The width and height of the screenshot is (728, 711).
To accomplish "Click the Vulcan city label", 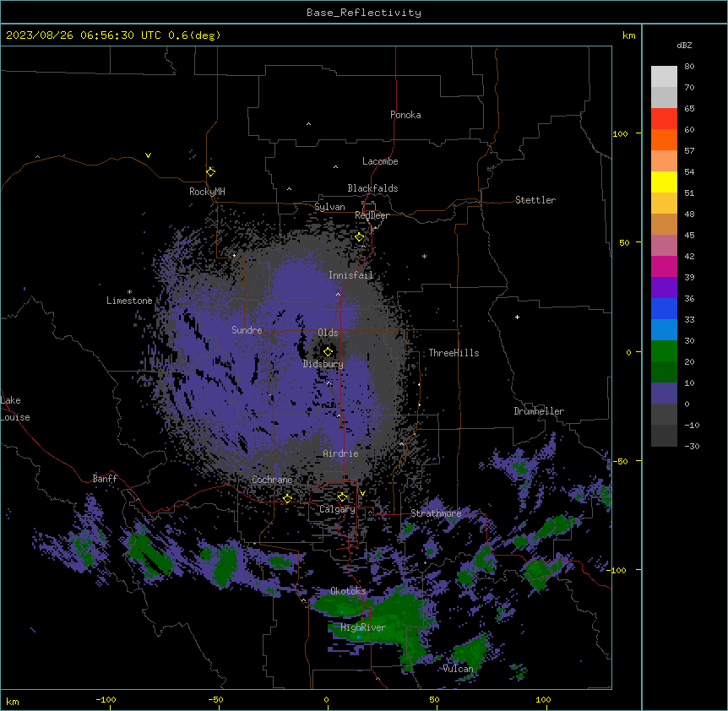I will 459,669.
